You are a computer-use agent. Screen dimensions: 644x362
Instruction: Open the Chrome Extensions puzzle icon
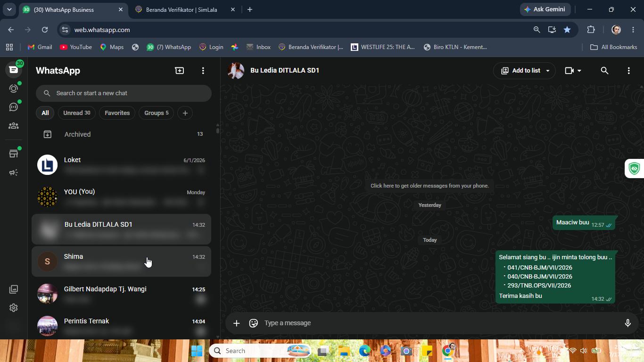click(x=591, y=30)
